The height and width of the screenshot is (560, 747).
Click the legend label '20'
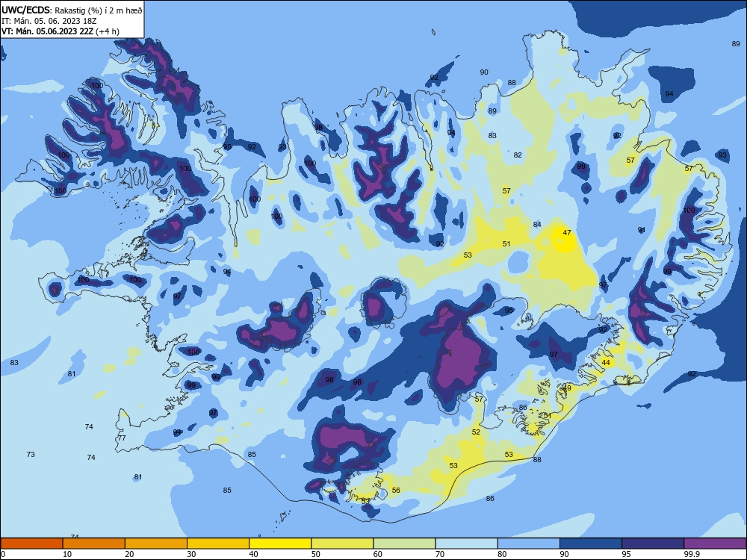pyautogui.click(x=129, y=554)
